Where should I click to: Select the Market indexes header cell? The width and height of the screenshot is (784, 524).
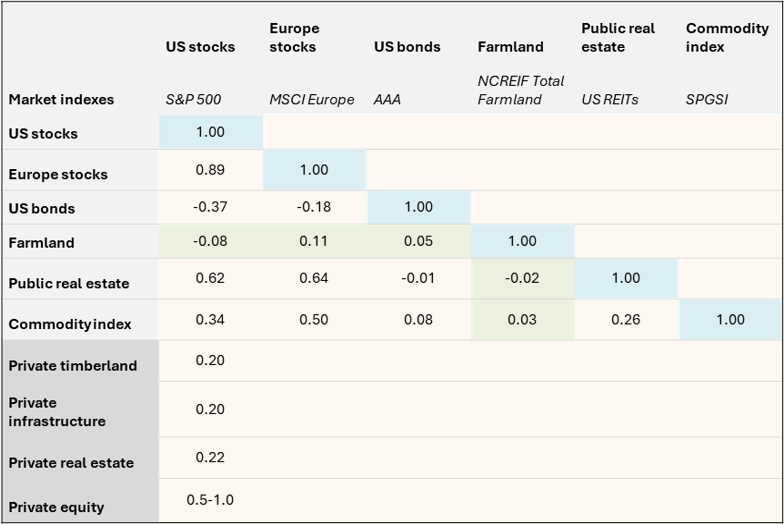61,99
